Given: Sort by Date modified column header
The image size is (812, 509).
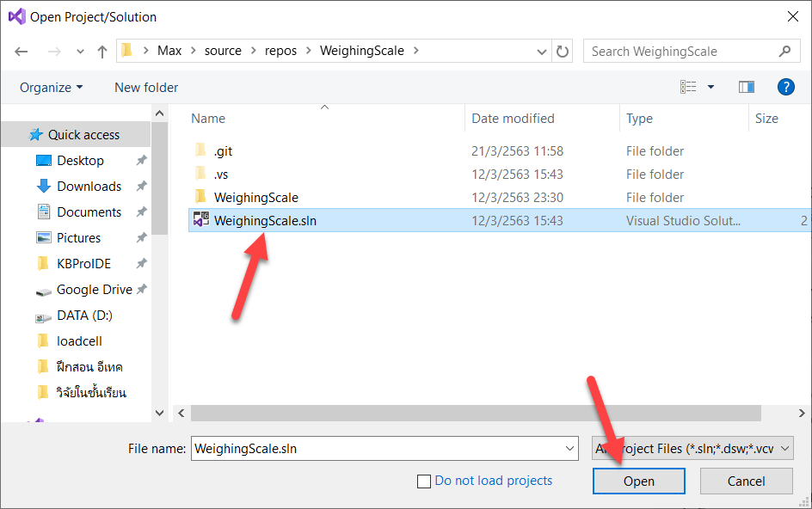Looking at the screenshot, I should 513,119.
